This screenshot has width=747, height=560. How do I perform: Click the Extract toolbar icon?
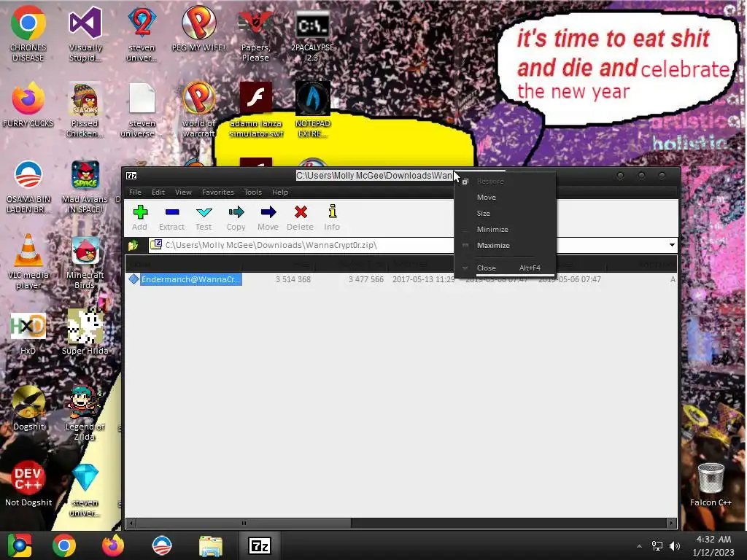click(x=171, y=217)
